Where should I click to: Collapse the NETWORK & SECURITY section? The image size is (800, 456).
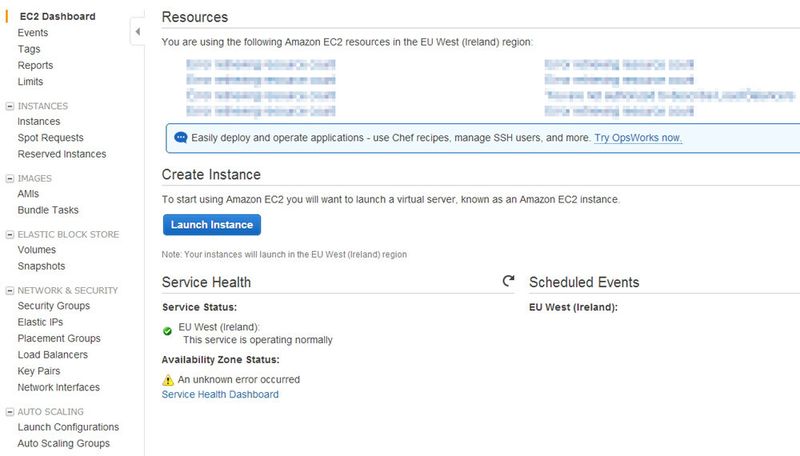(10, 291)
